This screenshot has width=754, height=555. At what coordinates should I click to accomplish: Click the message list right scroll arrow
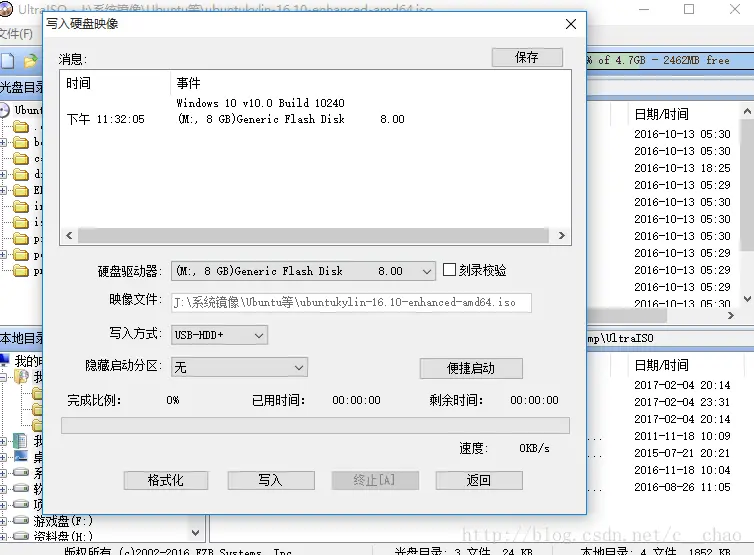point(561,236)
